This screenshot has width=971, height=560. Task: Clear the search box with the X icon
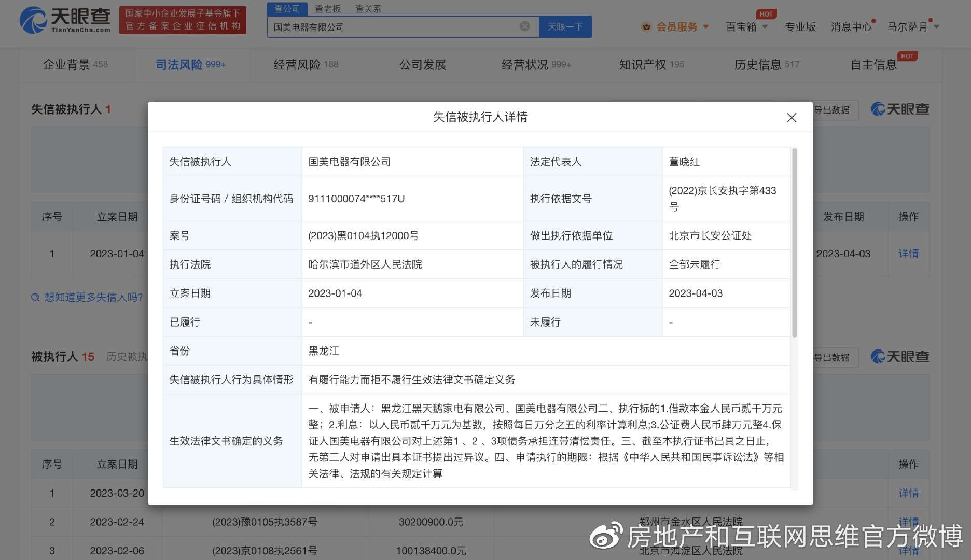pos(525,26)
